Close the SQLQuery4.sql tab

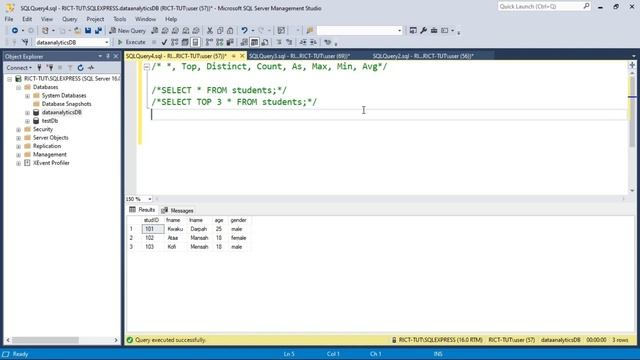point(242,56)
